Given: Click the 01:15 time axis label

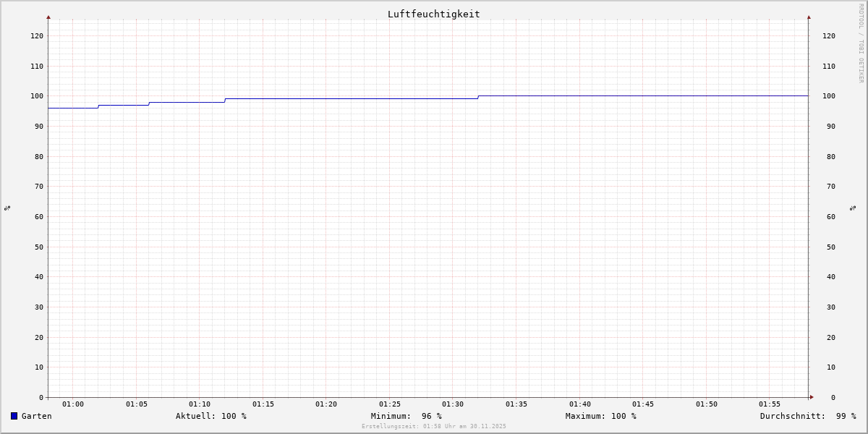Looking at the screenshot, I should coord(263,404).
